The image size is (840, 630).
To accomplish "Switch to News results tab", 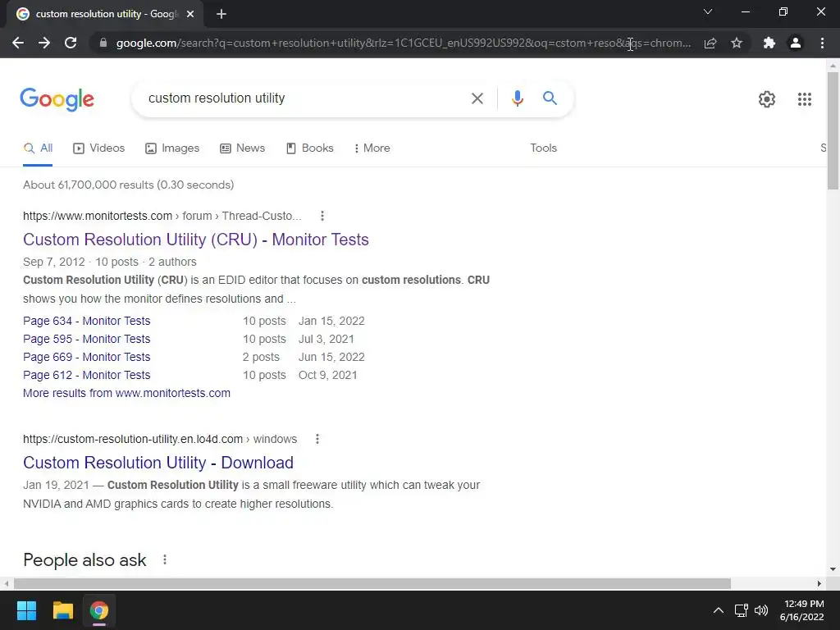I will [x=243, y=148].
